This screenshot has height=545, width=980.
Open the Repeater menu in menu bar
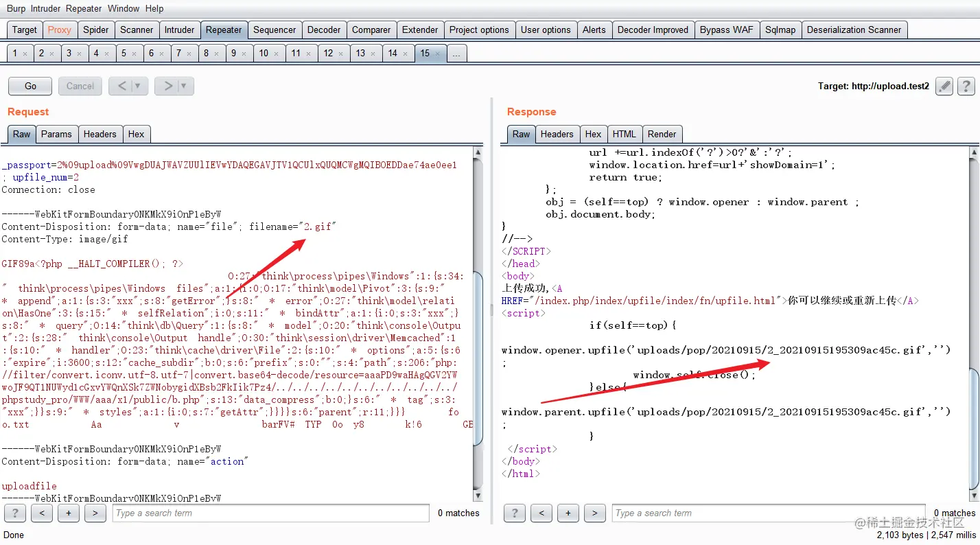tap(85, 8)
